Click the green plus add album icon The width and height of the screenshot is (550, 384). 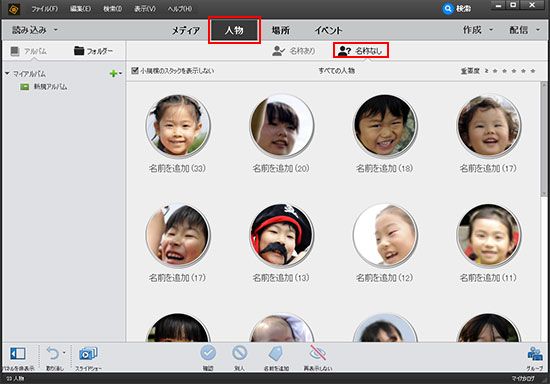[113, 73]
